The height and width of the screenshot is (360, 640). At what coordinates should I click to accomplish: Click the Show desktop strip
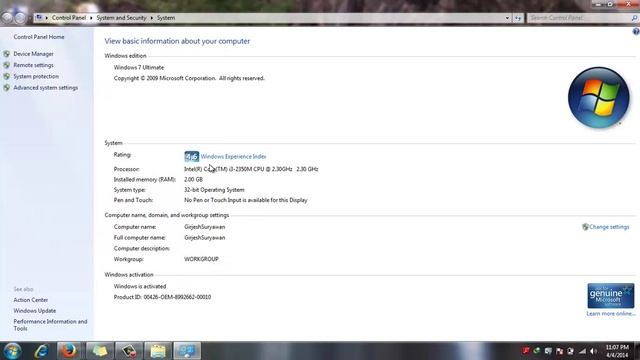click(637, 351)
